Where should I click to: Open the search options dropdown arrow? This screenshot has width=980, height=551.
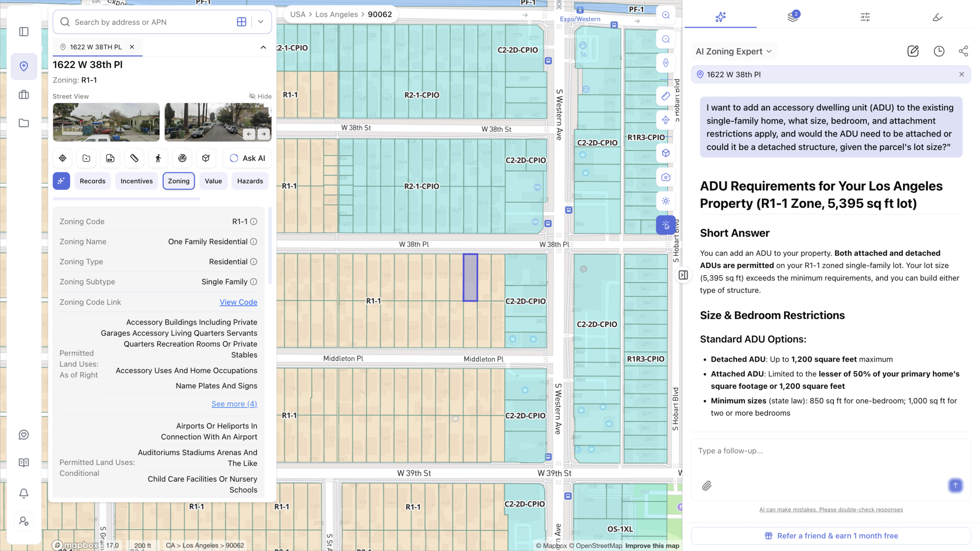click(x=261, y=22)
